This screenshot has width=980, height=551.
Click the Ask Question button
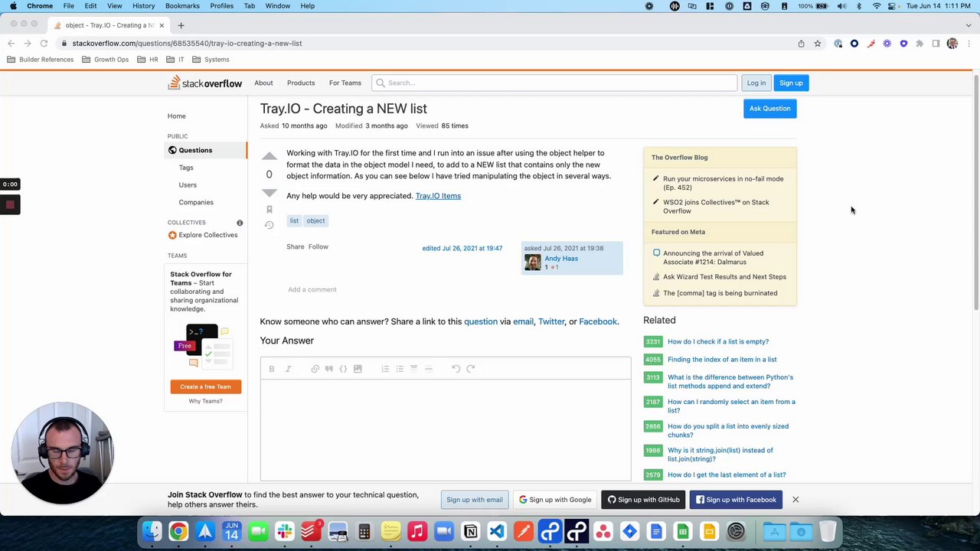pos(769,109)
